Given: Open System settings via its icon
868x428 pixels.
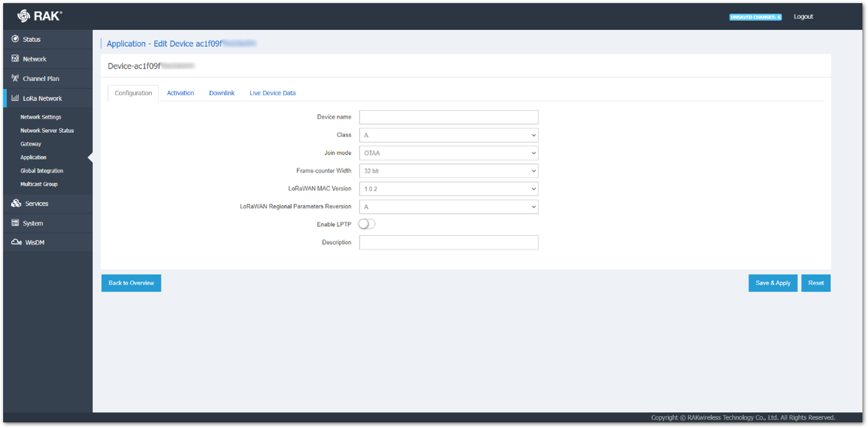Looking at the screenshot, I should click(14, 222).
